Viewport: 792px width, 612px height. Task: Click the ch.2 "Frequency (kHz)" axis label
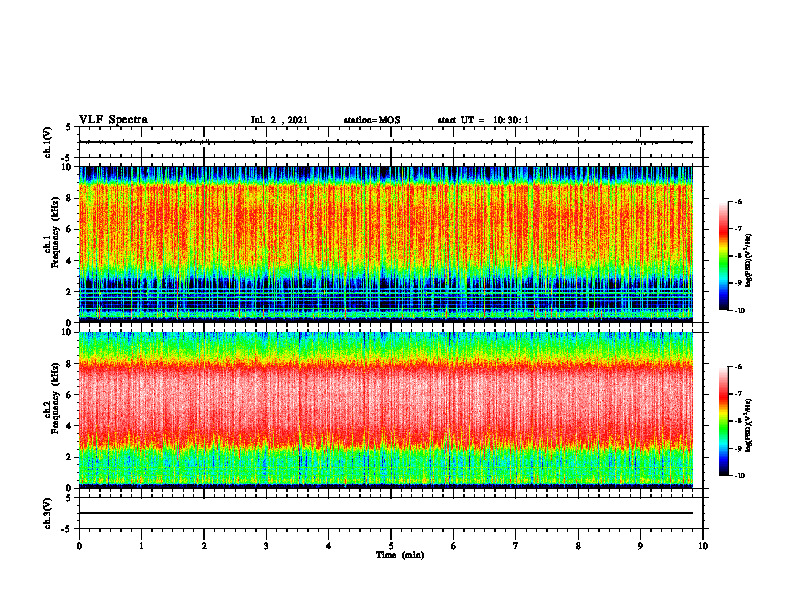pyautogui.click(x=56, y=398)
